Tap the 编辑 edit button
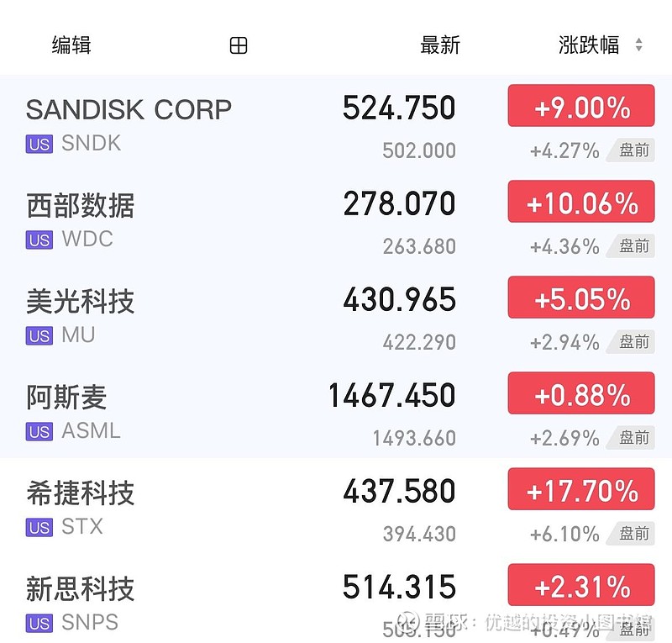The width and height of the screenshot is (672, 643). (71, 45)
